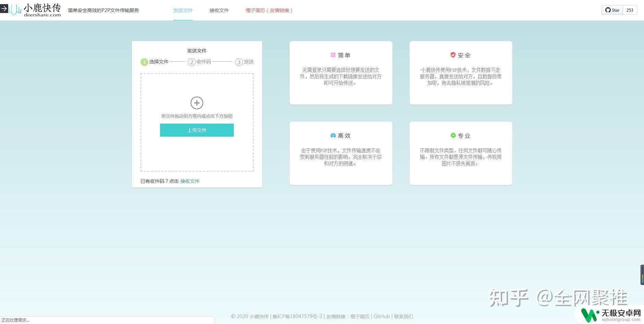Screen dimensions: 644x324
Task: Open the 橙子简历 footer link
Action: coord(360,316)
